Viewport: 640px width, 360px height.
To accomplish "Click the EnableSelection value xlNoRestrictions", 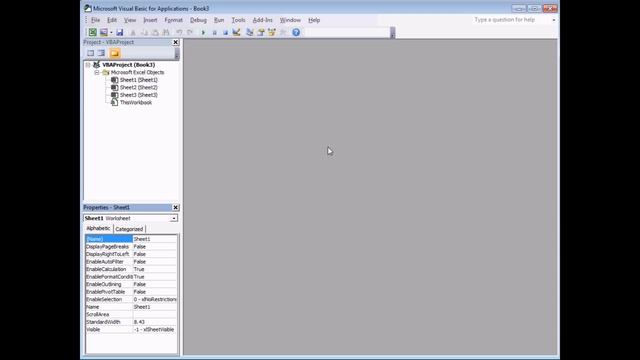I will [x=155, y=300].
